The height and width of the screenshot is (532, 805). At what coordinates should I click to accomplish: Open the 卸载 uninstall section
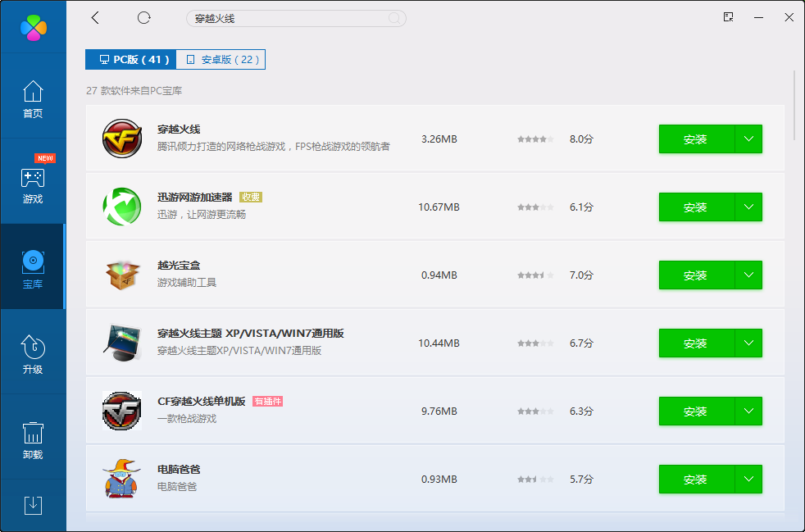pyautogui.click(x=33, y=440)
